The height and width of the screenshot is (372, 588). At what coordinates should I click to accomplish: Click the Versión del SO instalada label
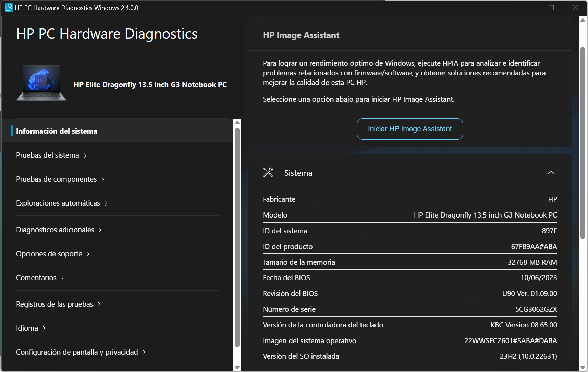[301, 356]
